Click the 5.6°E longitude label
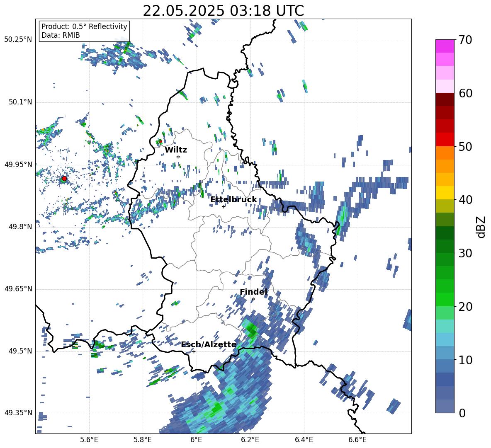The height and width of the screenshot is (448, 491). pyautogui.click(x=89, y=440)
